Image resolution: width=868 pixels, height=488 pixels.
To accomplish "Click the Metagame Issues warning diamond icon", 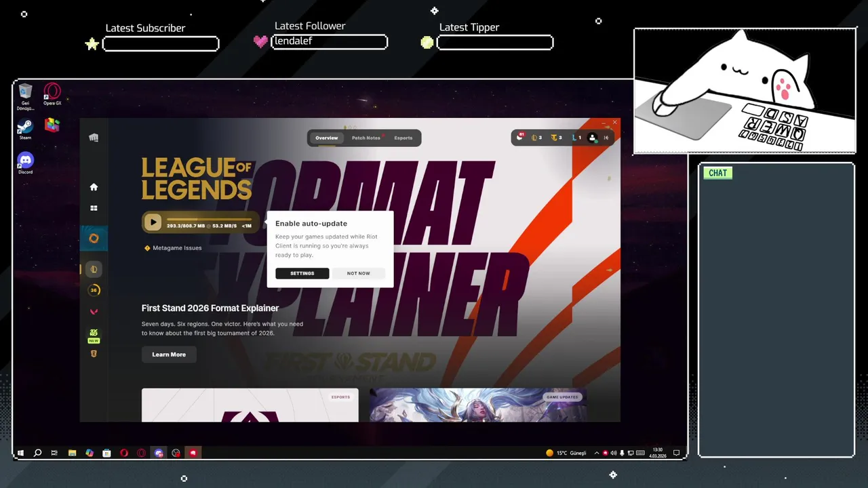I will pyautogui.click(x=147, y=248).
